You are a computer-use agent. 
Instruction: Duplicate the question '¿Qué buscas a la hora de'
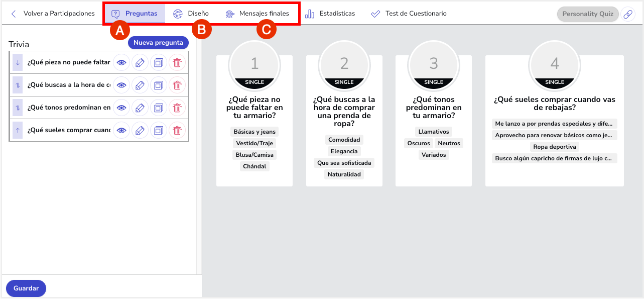(x=159, y=85)
